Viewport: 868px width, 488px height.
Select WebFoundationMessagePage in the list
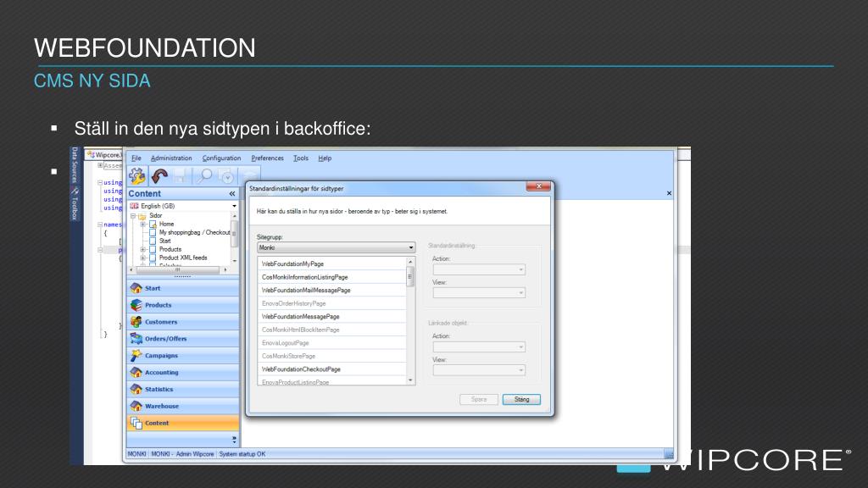coord(332,317)
